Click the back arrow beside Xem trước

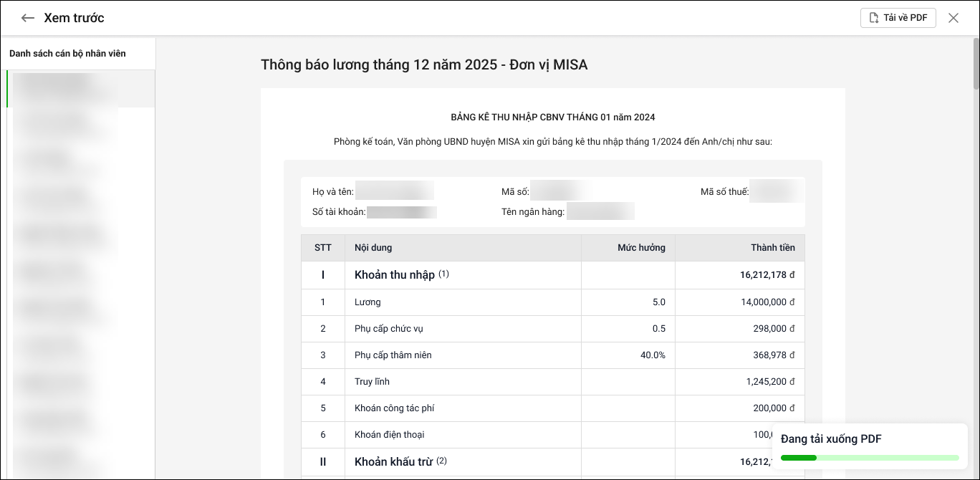point(28,18)
